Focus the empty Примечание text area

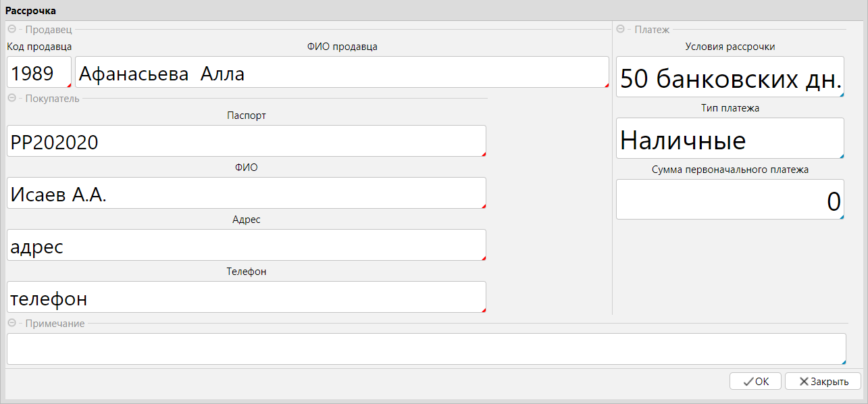[426, 349]
